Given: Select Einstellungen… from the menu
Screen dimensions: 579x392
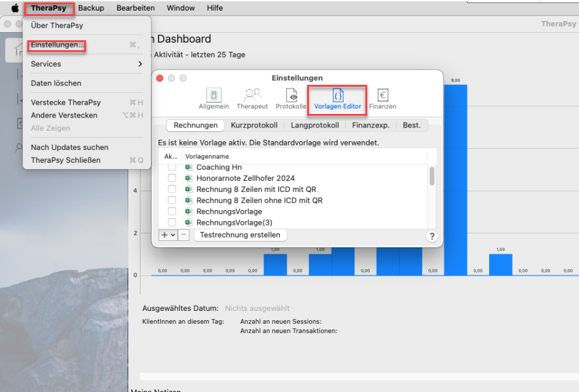Looking at the screenshot, I should (x=57, y=45).
